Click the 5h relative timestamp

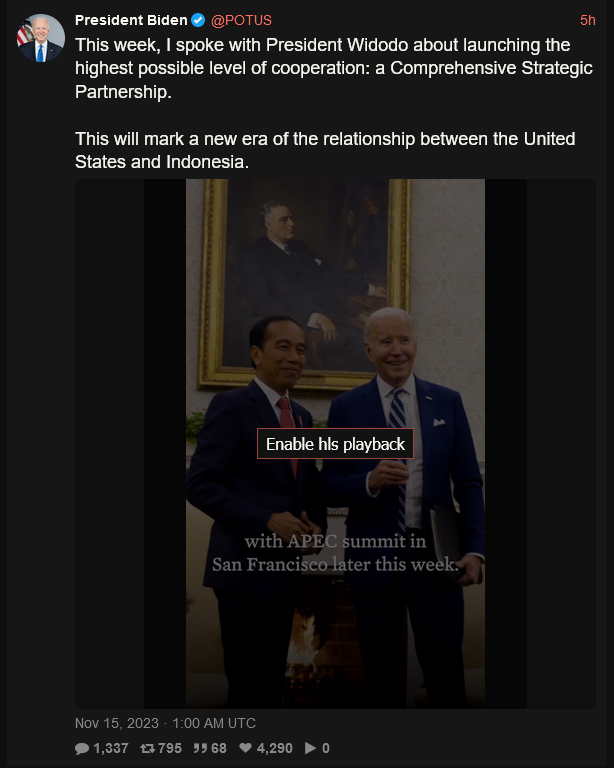588,20
